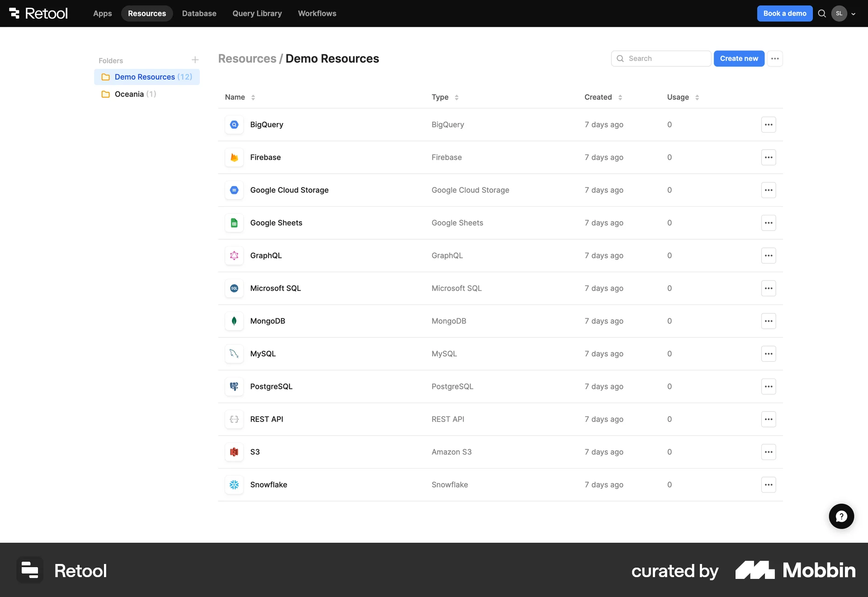Screen dimensions: 868x597
Task: Click the Create new button
Action: (x=739, y=58)
